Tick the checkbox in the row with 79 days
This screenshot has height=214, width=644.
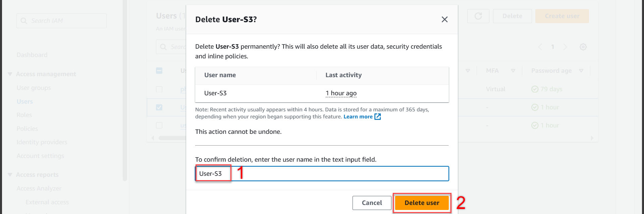click(159, 89)
